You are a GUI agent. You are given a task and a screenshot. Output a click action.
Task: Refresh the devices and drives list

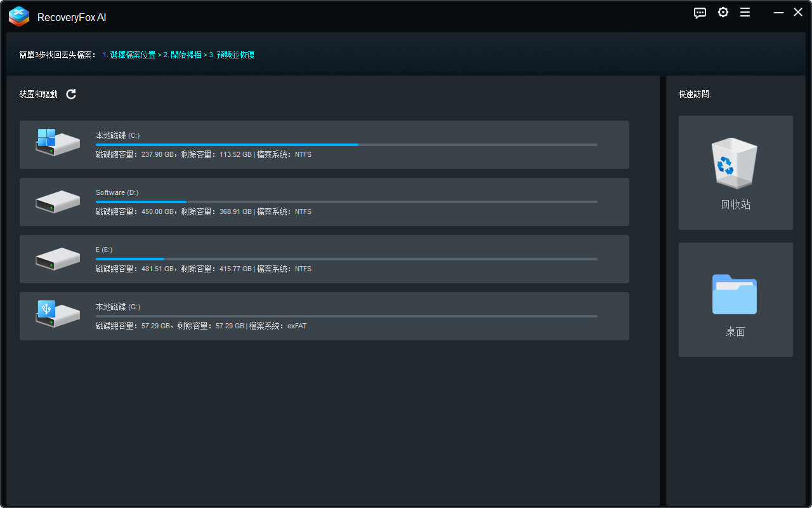click(70, 94)
